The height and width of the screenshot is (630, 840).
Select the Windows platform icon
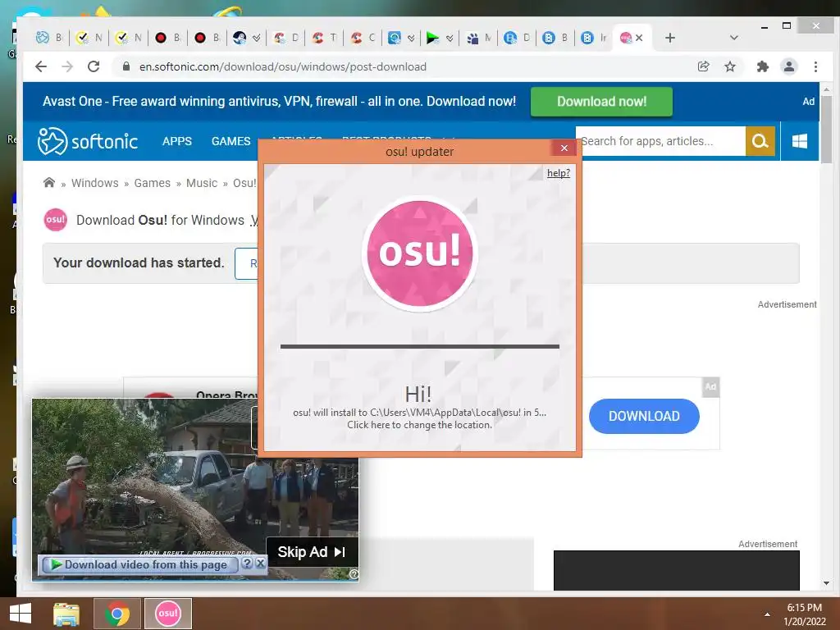point(799,141)
